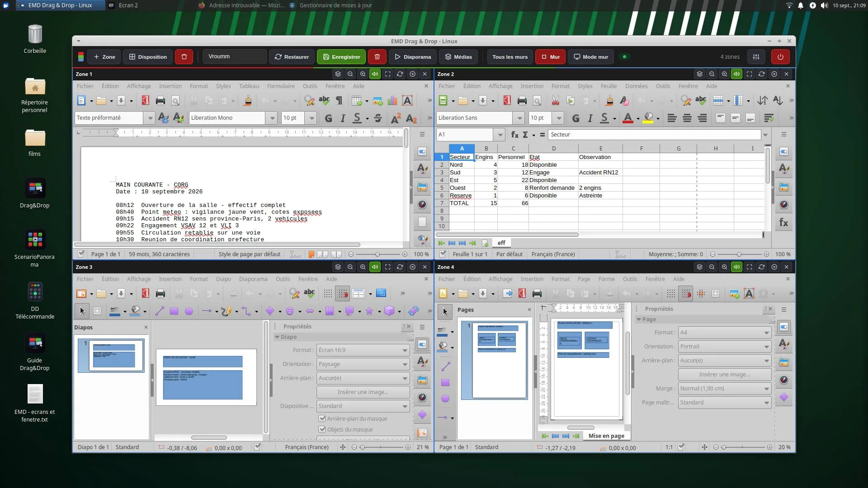Screen dimensions: 868x488
Task: Click Insérer une image button in Zone 4
Action: point(725,375)
